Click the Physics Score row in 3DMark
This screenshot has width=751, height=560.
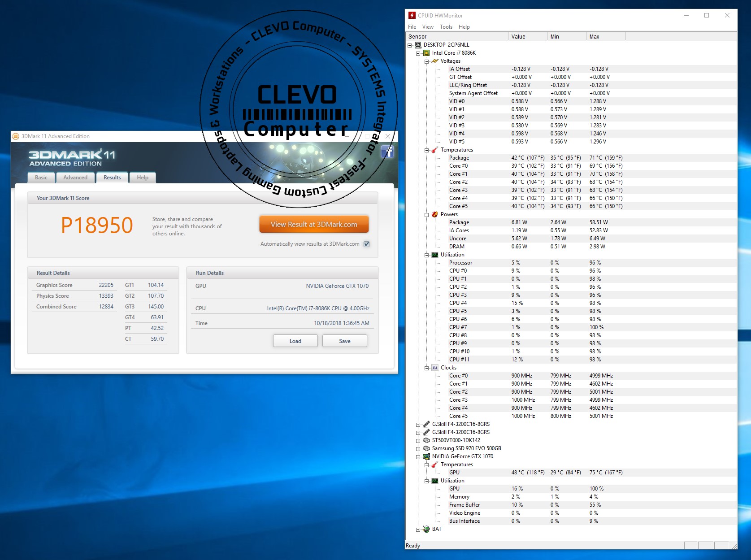click(75, 296)
